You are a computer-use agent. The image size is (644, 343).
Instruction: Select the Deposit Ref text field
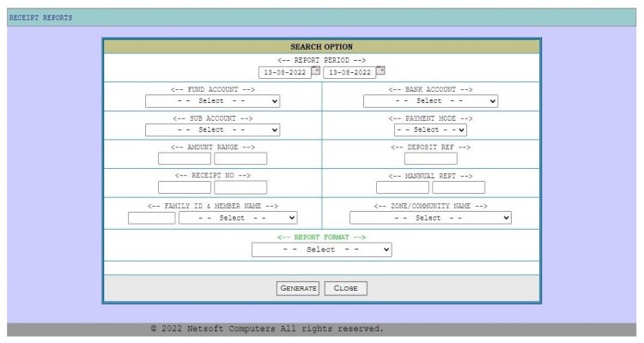430,159
